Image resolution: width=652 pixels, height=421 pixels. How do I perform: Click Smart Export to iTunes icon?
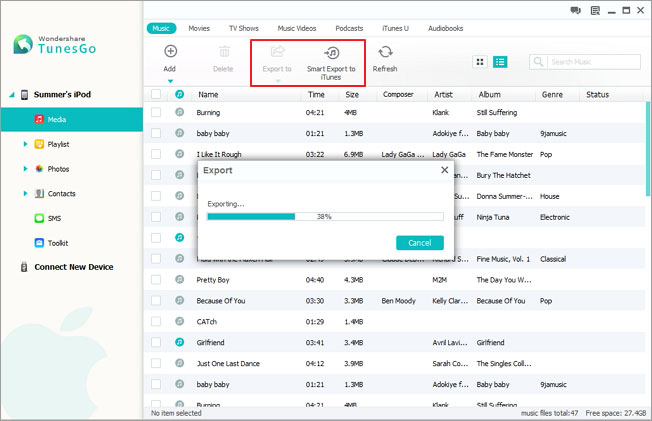(331, 53)
